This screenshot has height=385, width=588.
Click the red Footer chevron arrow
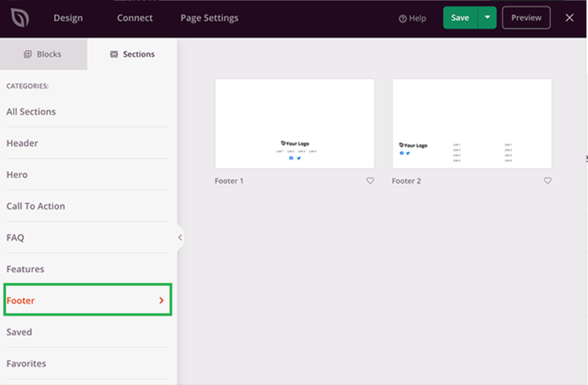161,301
